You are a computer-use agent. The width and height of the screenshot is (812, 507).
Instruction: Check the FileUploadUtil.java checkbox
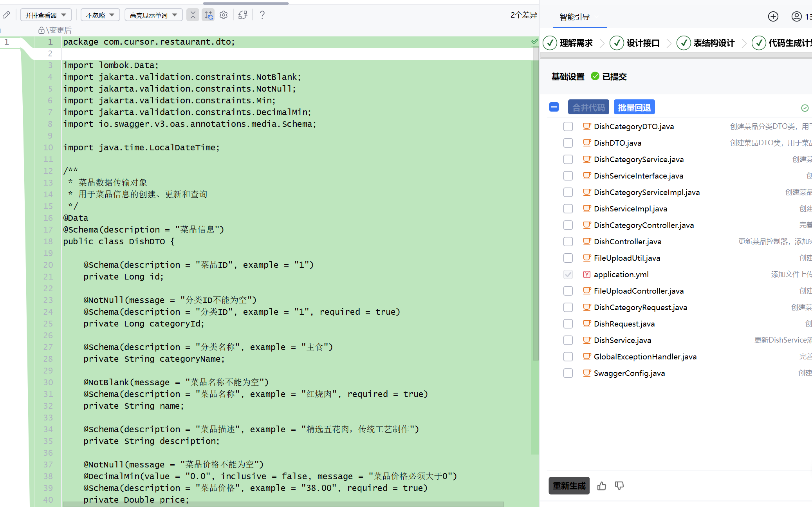pos(568,258)
